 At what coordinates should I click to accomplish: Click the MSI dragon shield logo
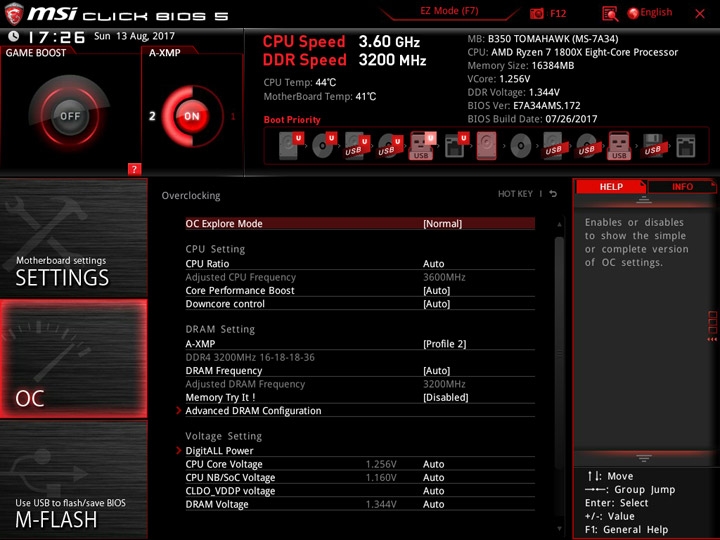(14, 13)
